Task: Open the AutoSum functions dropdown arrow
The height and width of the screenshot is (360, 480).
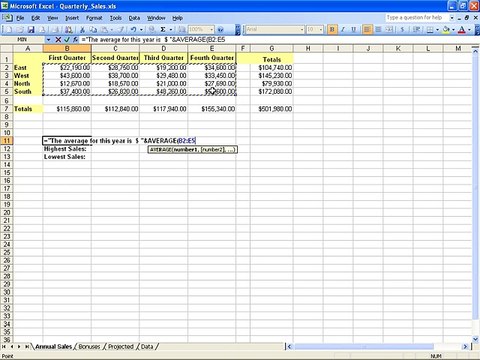Action: [171, 30]
